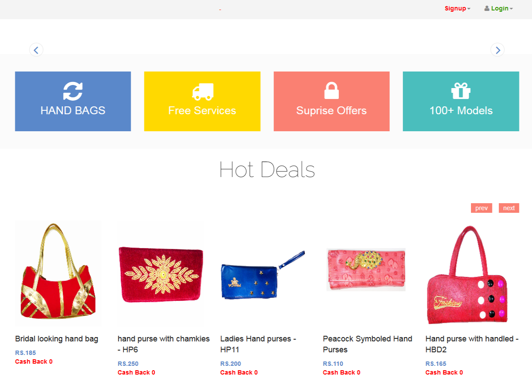532x392 pixels.
Task: Open the Bridal looking hand bag image
Action: point(58,274)
